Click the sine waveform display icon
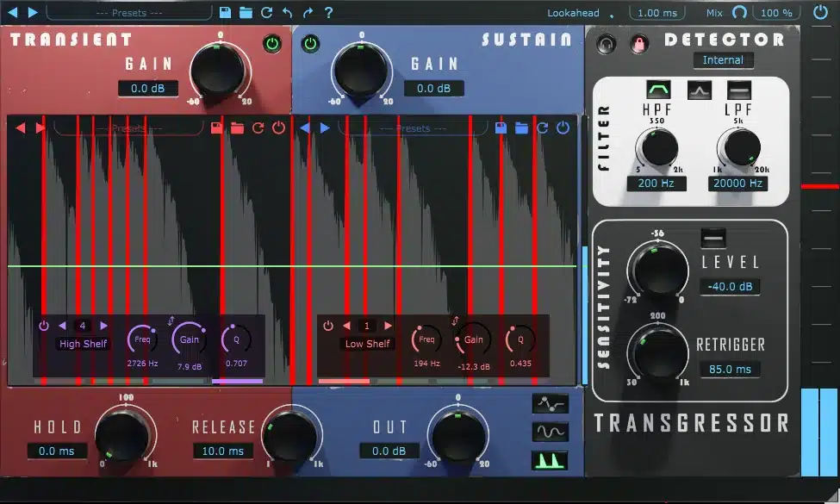 (x=551, y=430)
